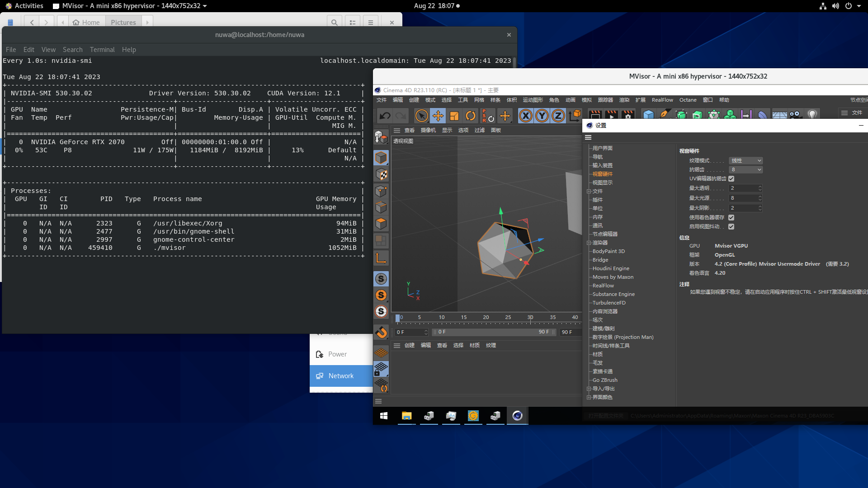Expand the 导入/导出 tree node

[589, 389]
